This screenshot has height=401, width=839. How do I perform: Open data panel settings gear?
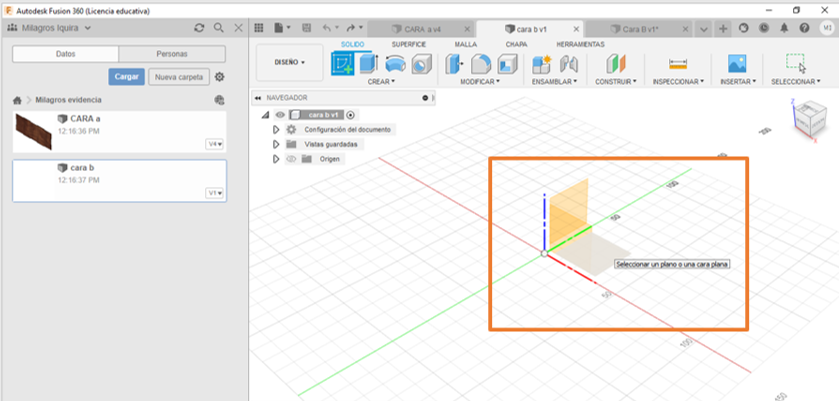point(219,77)
